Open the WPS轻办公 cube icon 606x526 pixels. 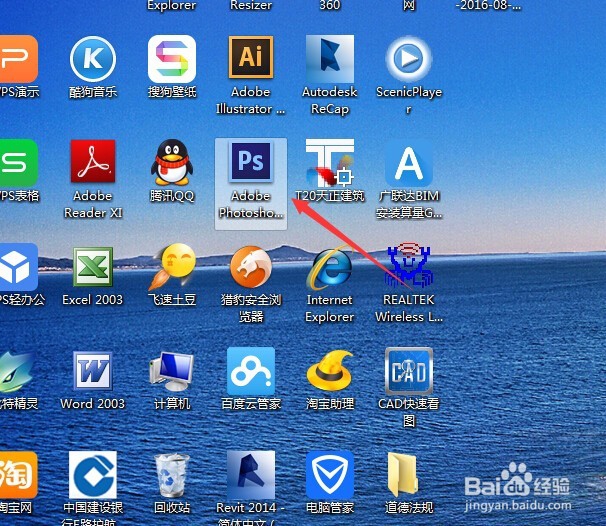point(19,267)
